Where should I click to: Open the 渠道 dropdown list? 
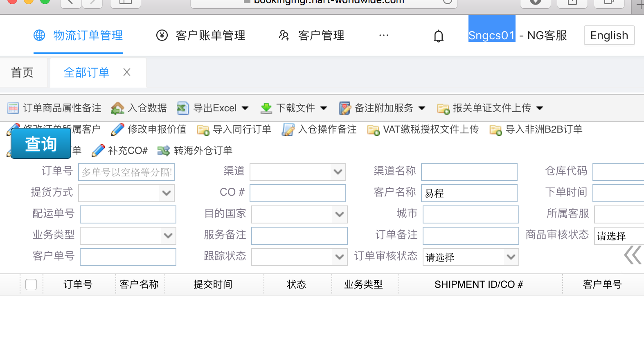pyautogui.click(x=338, y=172)
